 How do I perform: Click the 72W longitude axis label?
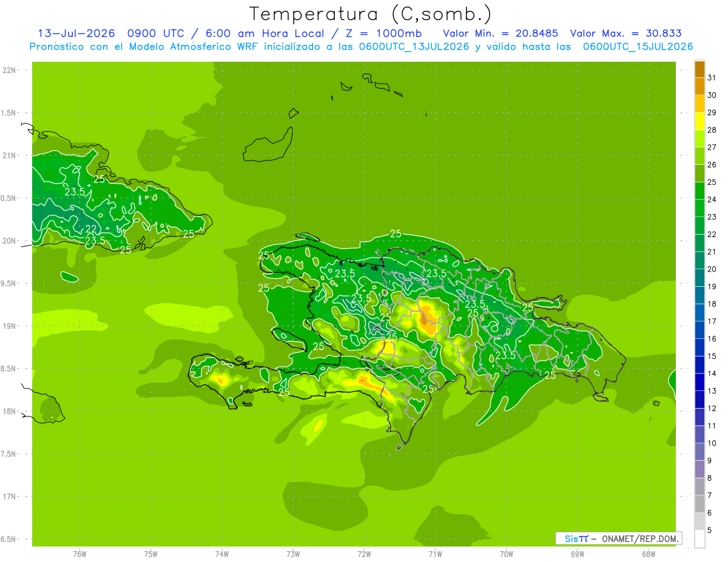(x=364, y=554)
